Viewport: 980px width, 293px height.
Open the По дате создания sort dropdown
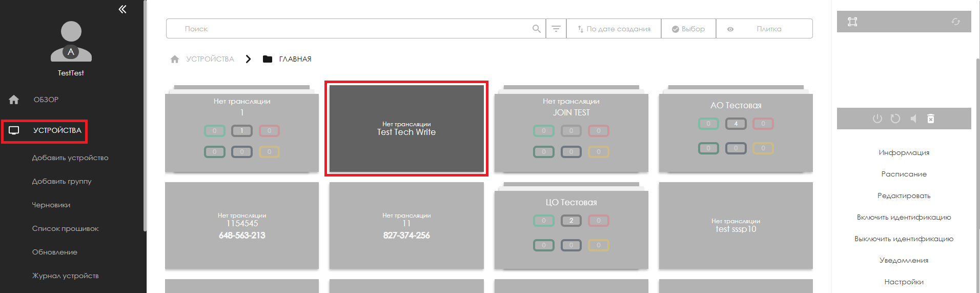point(614,29)
